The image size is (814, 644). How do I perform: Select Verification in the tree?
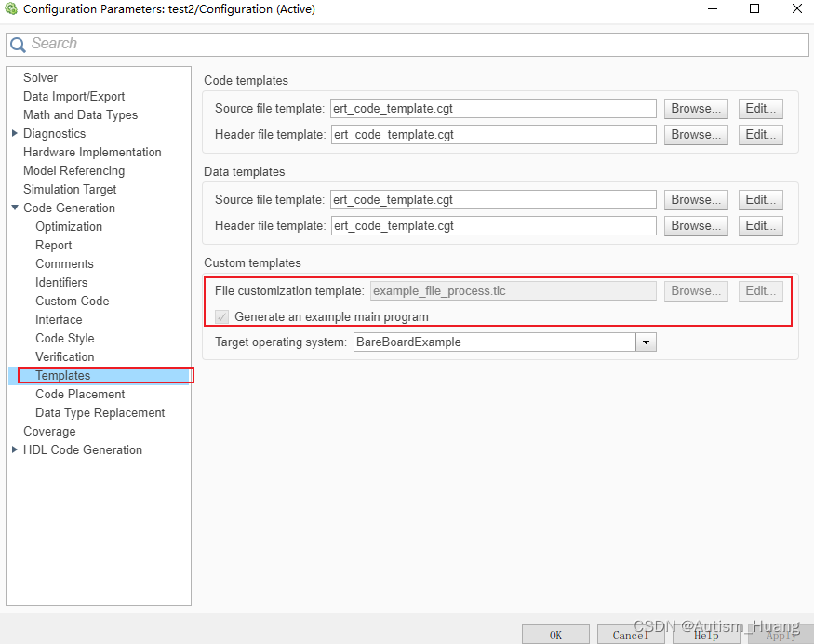coord(65,356)
